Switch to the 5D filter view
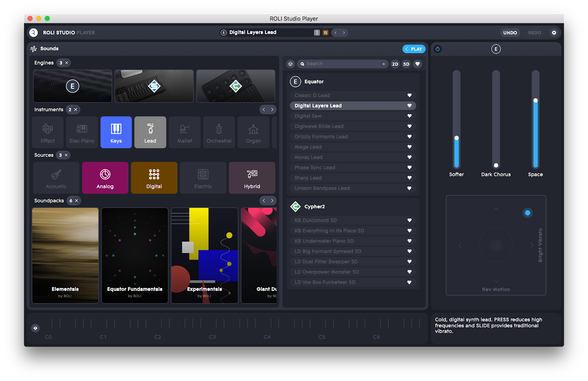 click(x=406, y=64)
